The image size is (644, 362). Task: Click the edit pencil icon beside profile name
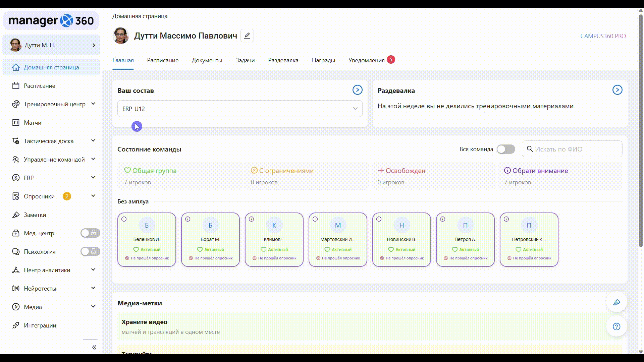click(x=247, y=36)
